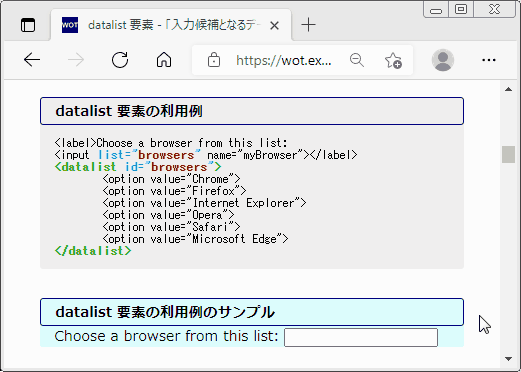Click the 'Choose a browser from this list:' label
The height and width of the screenshot is (372, 521).
tap(166, 336)
